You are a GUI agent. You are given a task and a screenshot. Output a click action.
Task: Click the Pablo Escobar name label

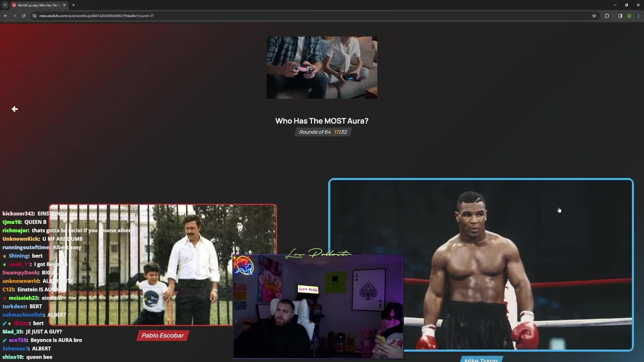[x=163, y=335]
